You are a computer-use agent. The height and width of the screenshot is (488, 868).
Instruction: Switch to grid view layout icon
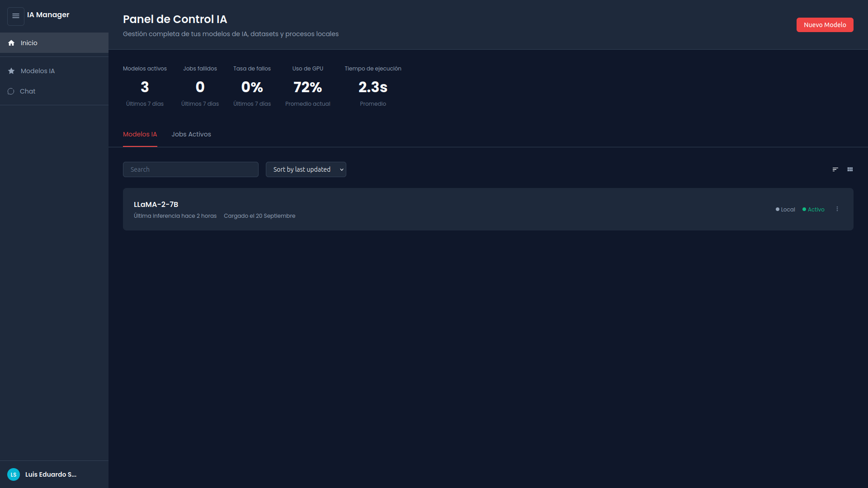(x=850, y=169)
